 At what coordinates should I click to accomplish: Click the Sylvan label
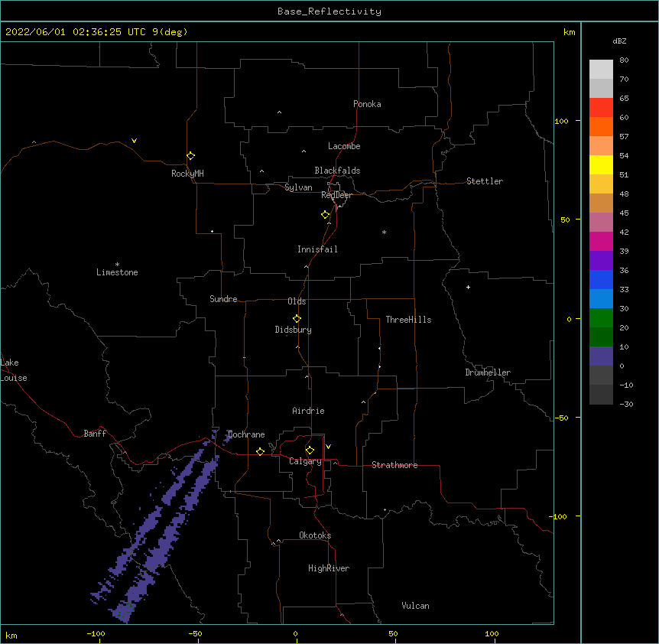298,187
